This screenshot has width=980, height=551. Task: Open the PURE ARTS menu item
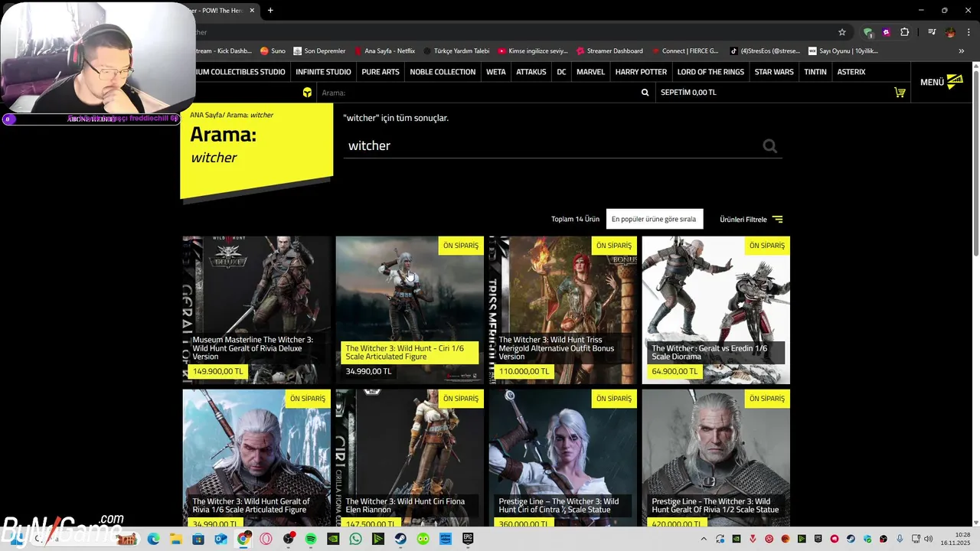click(381, 72)
